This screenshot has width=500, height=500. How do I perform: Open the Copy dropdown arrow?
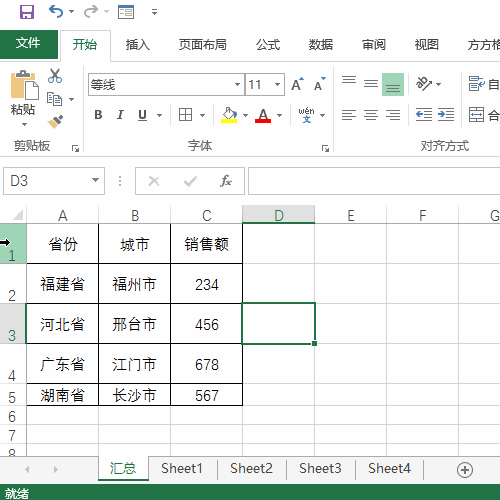[71, 99]
